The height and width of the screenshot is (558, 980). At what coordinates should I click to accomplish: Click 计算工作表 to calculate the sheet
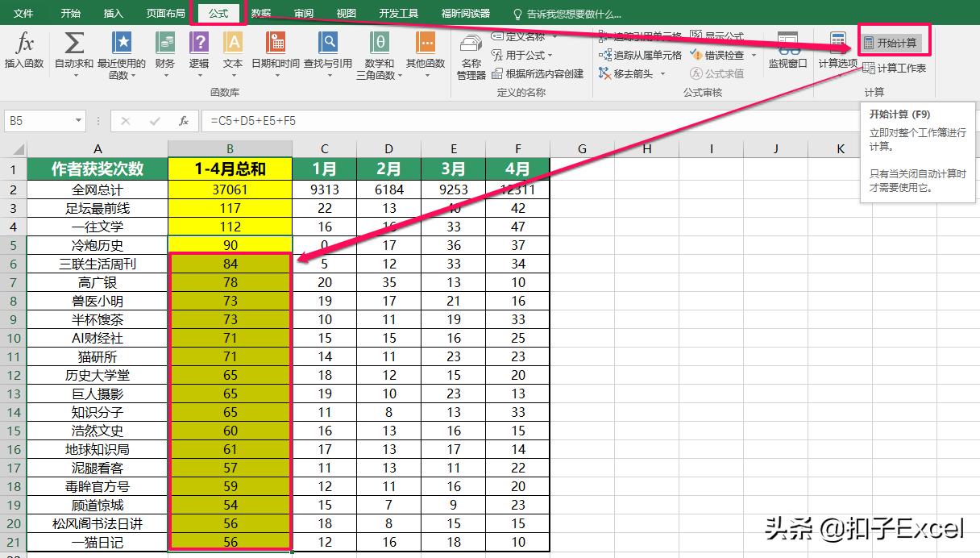pos(895,69)
